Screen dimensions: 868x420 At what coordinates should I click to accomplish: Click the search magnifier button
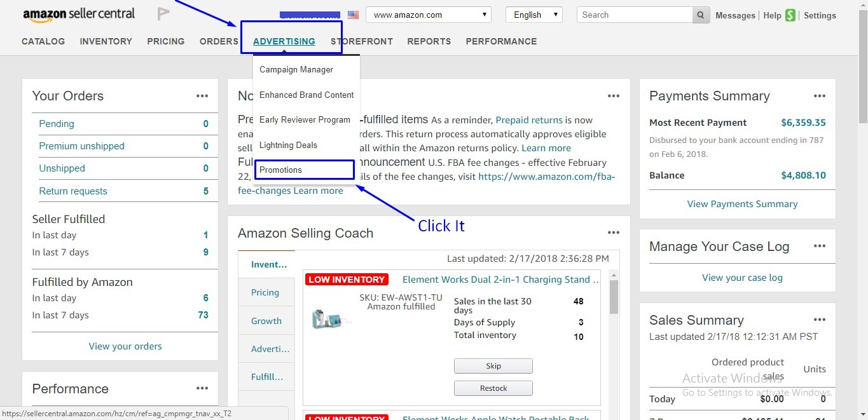coord(701,15)
